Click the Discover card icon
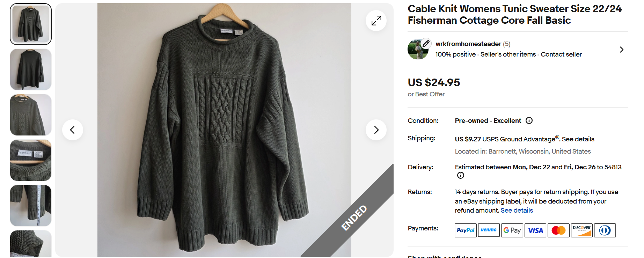 tap(582, 230)
